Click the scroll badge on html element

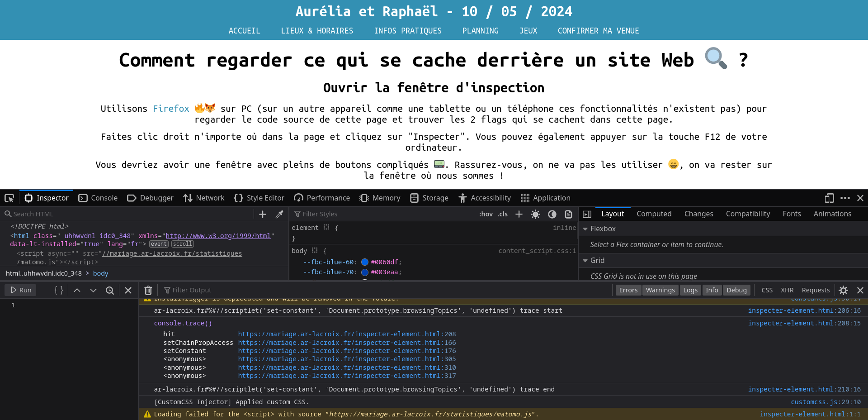(x=183, y=244)
